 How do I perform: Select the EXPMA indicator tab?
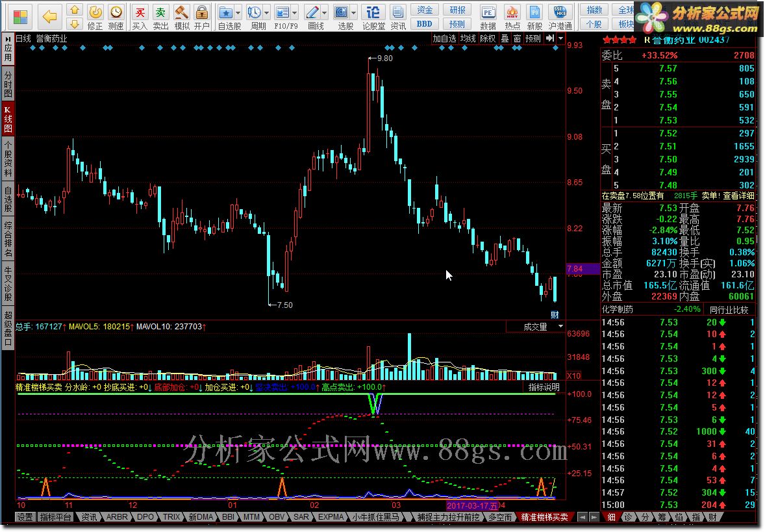(331, 517)
